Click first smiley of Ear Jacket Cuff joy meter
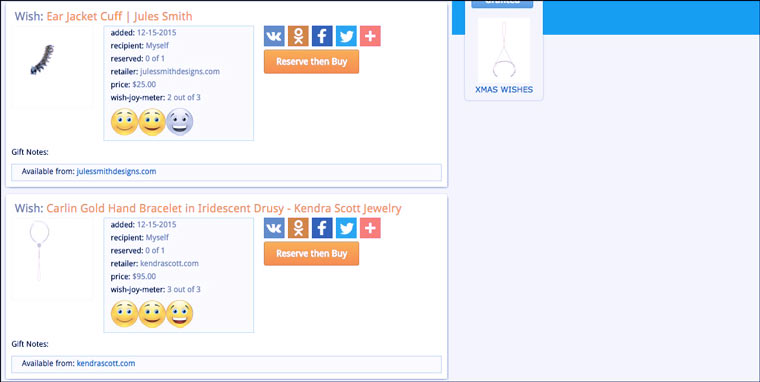The image size is (760, 382). click(x=125, y=122)
